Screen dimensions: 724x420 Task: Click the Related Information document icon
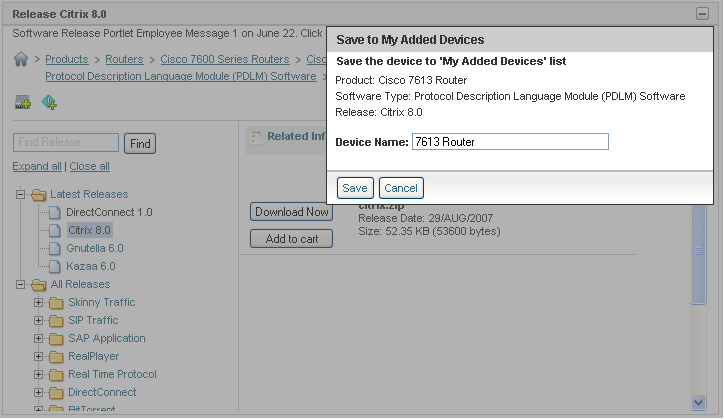pos(256,137)
